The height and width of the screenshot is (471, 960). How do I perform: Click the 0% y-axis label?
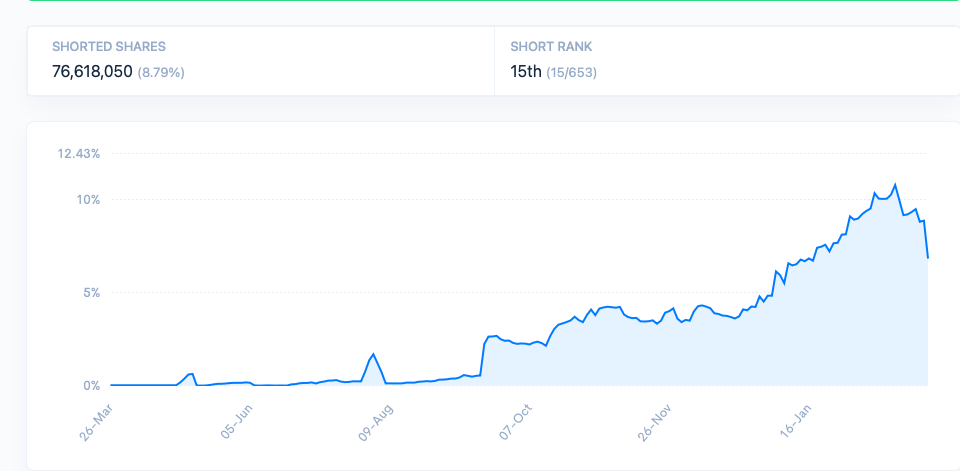click(x=91, y=385)
